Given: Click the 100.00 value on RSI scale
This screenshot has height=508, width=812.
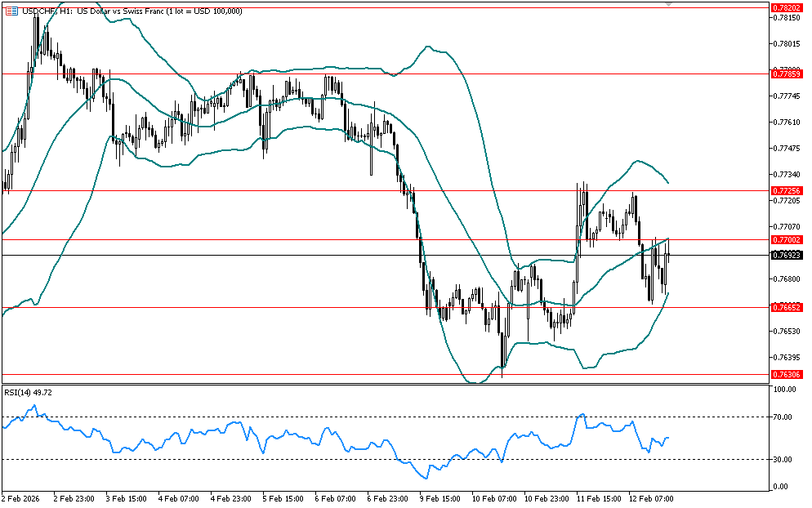Looking at the screenshot, I should (785, 390).
